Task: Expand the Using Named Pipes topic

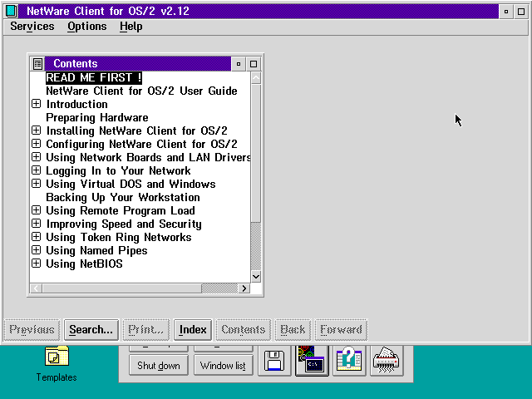Action: [36, 250]
